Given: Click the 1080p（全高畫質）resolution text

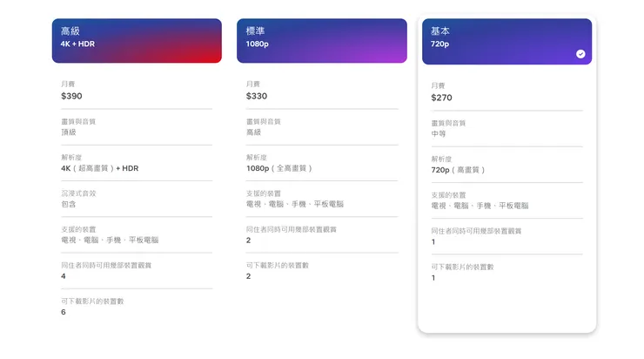Looking at the screenshot, I should pyautogui.click(x=279, y=168).
